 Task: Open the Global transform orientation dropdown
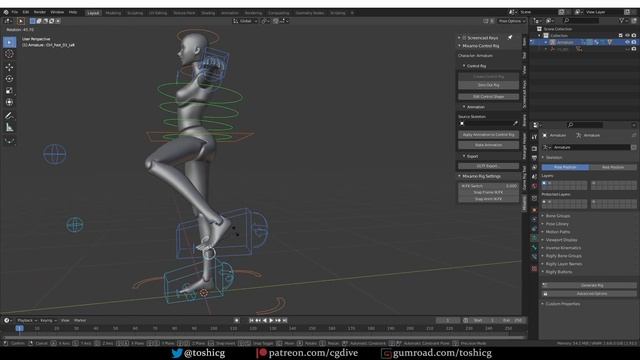tap(245, 21)
